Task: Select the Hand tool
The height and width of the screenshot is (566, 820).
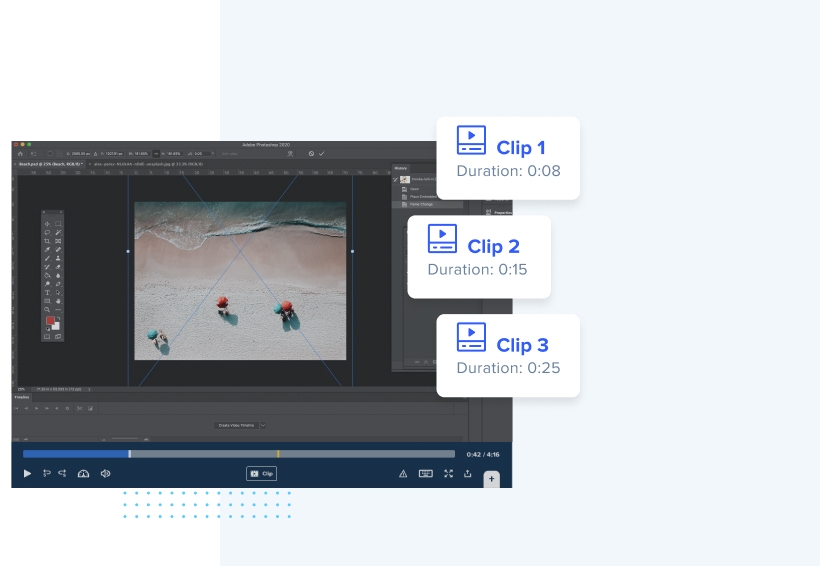Action: click(58, 301)
